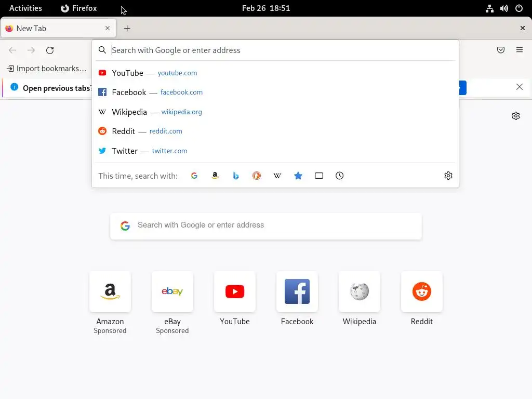Search open tabs using the tab icon
Screen dimensions: 532x399
click(x=319, y=176)
